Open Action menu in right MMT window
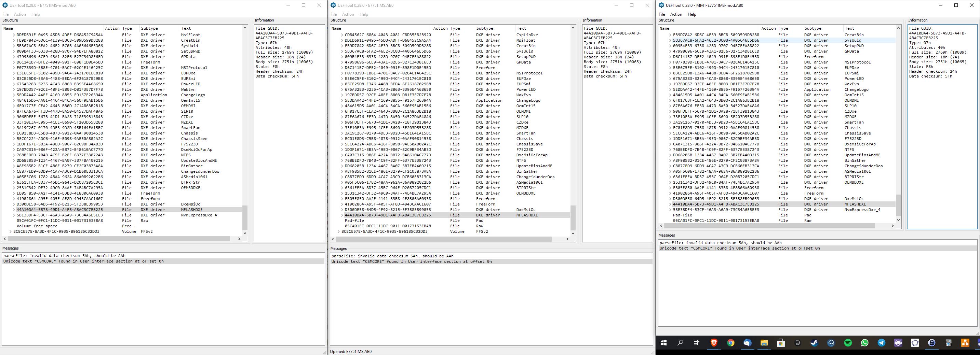The image size is (980, 355). tap(676, 14)
